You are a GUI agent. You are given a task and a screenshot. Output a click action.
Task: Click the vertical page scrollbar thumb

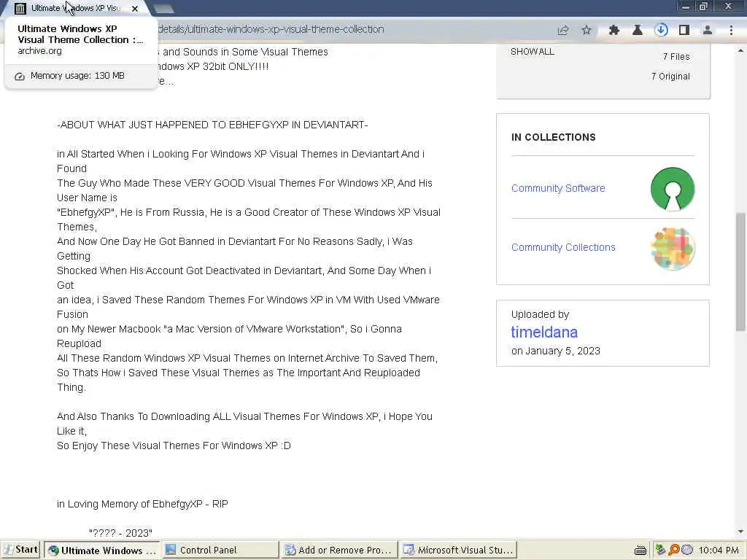pyautogui.click(x=741, y=271)
